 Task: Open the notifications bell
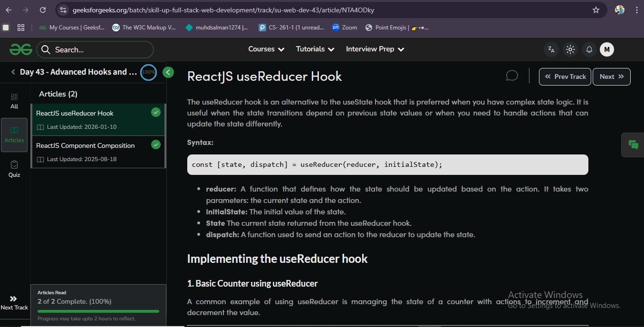click(589, 49)
